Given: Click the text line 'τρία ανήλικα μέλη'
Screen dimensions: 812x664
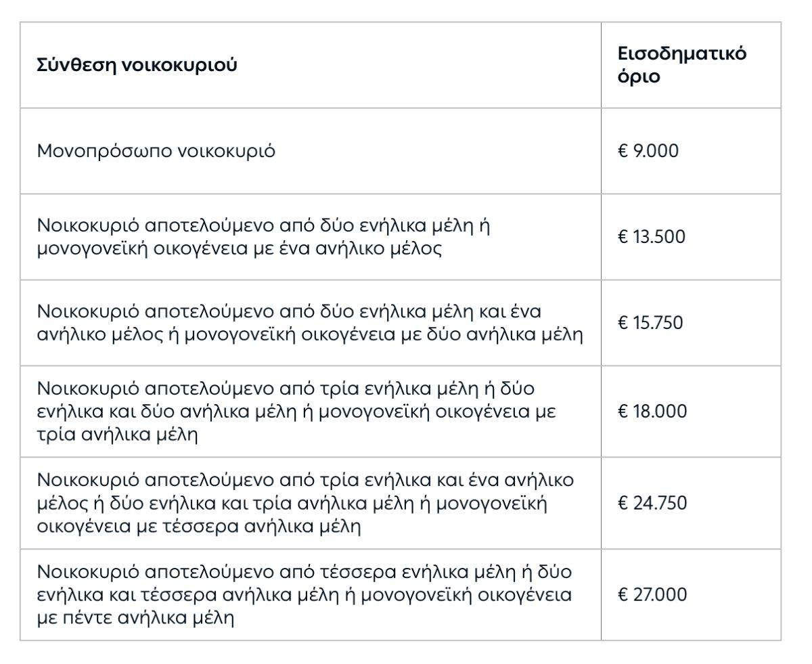Looking at the screenshot, I should [117, 434].
